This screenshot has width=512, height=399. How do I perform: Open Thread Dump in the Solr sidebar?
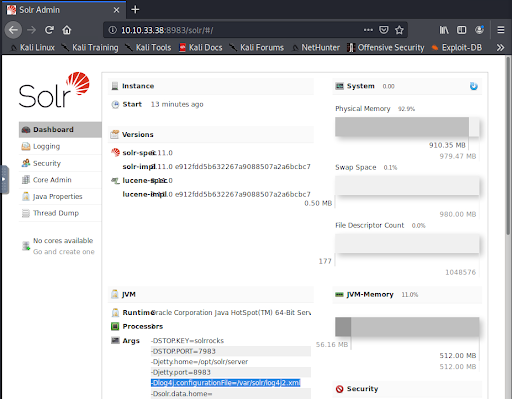(60, 213)
